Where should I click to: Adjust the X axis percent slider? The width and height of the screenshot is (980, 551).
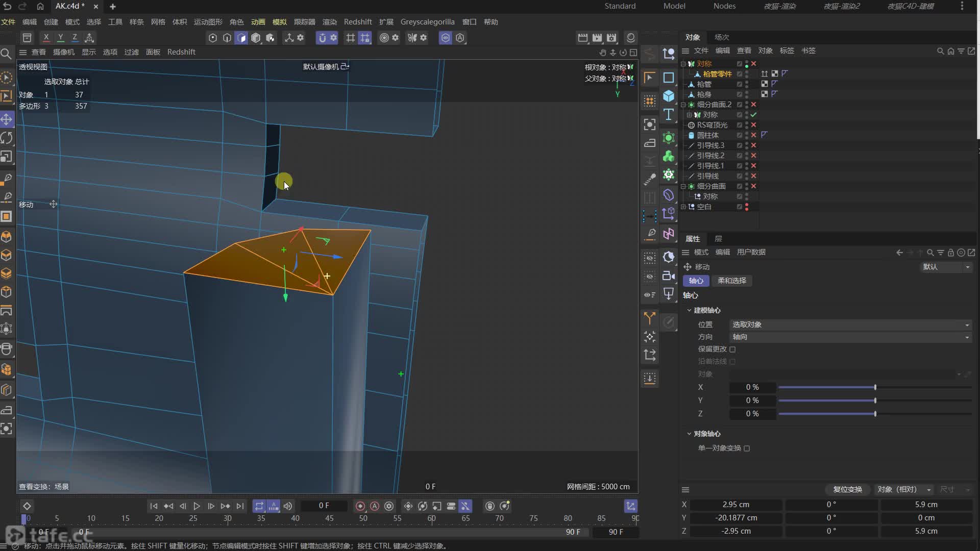875,388
